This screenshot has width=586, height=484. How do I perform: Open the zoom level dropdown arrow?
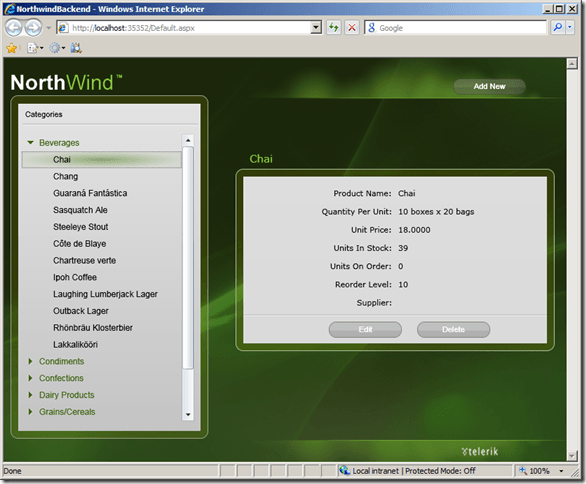coord(561,471)
